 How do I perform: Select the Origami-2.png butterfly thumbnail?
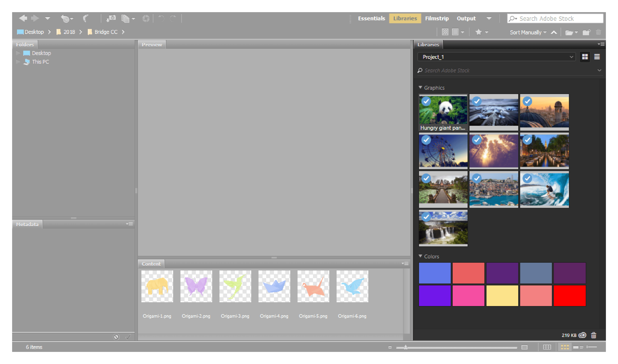click(196, 286)
